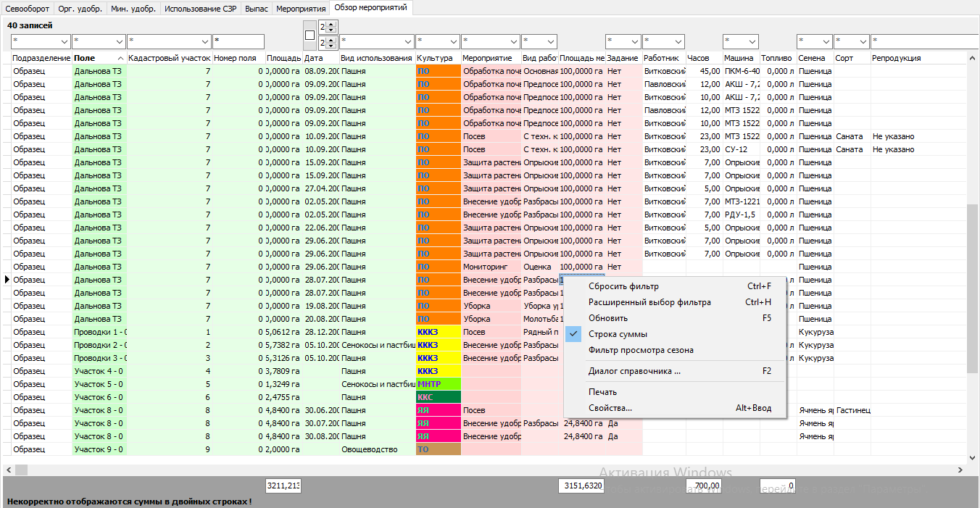Click the 45,00 hours cell
The image size is (980, 508).
click(x=704, y=71)
